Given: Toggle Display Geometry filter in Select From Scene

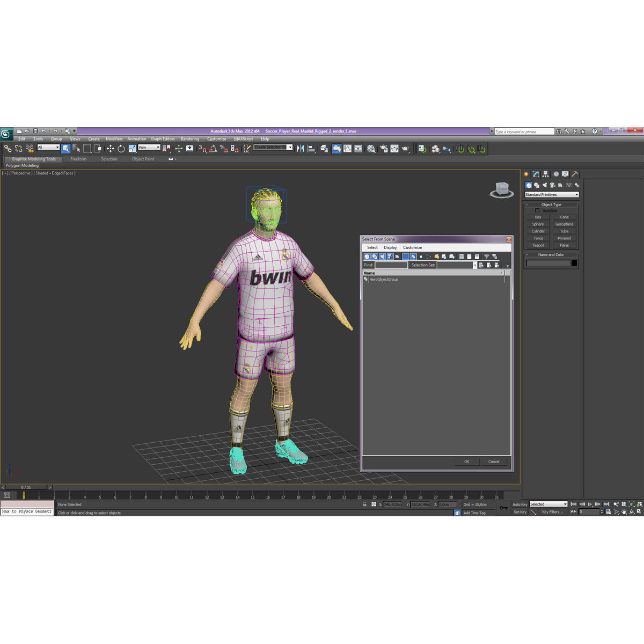Looking at the screenshot, I should point(367,257).
